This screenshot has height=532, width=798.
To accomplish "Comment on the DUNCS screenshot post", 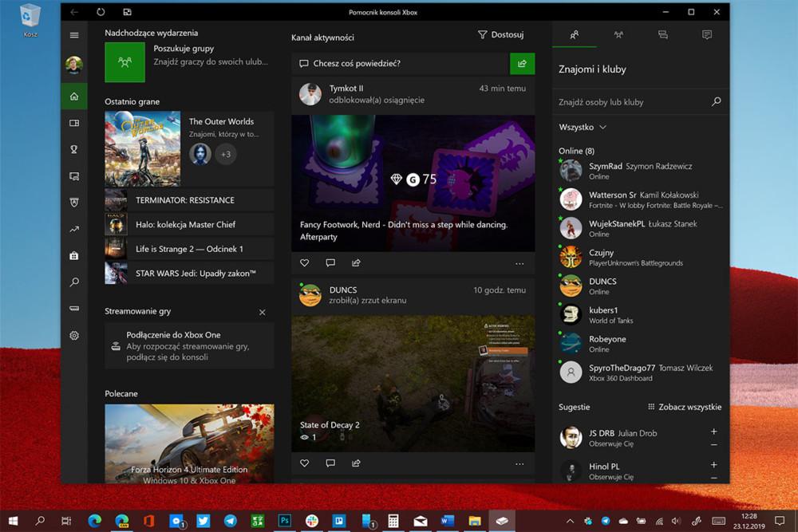I will (330, 463).
